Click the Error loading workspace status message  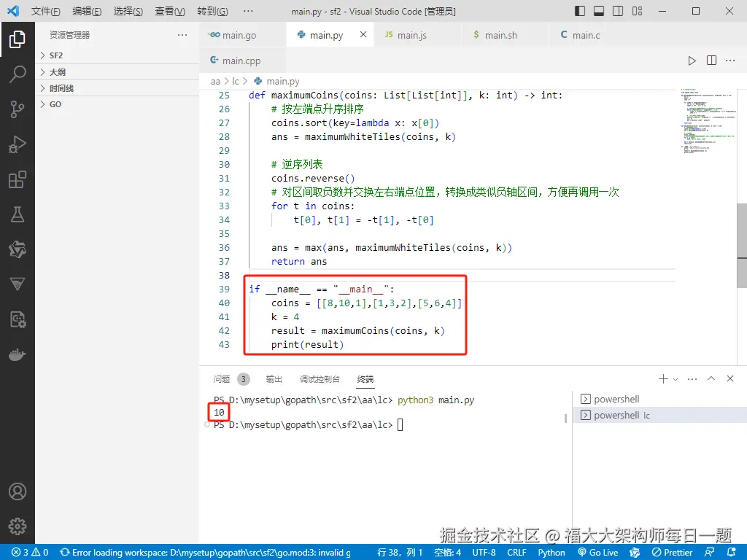[205, 553]
